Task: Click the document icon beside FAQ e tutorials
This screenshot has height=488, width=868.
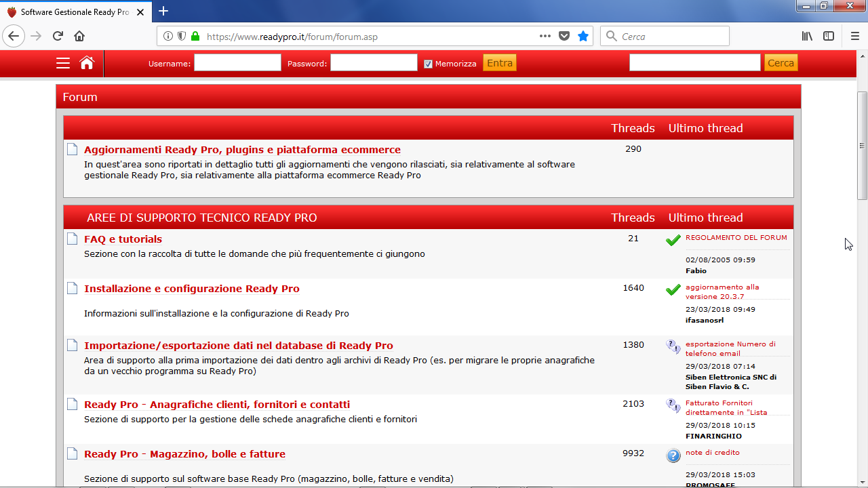Action: coord(73,239)
